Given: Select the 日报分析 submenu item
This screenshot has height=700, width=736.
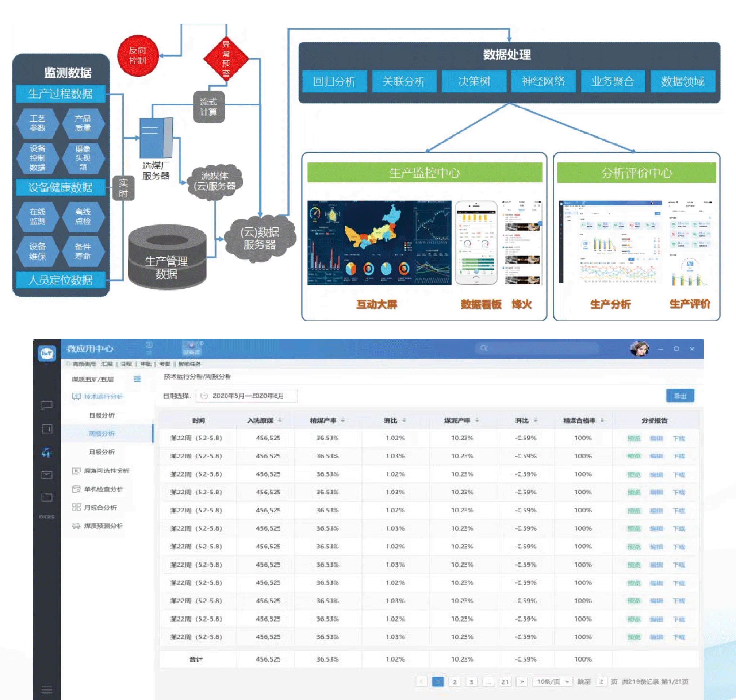Looking at the screenshot, I should pyautogui.click(x=101, y=415).
